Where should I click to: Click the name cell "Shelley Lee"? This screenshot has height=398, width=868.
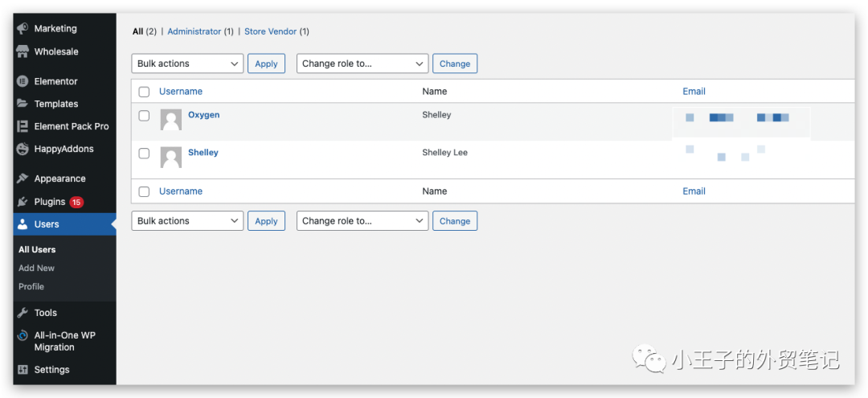[x=444, y=152]
